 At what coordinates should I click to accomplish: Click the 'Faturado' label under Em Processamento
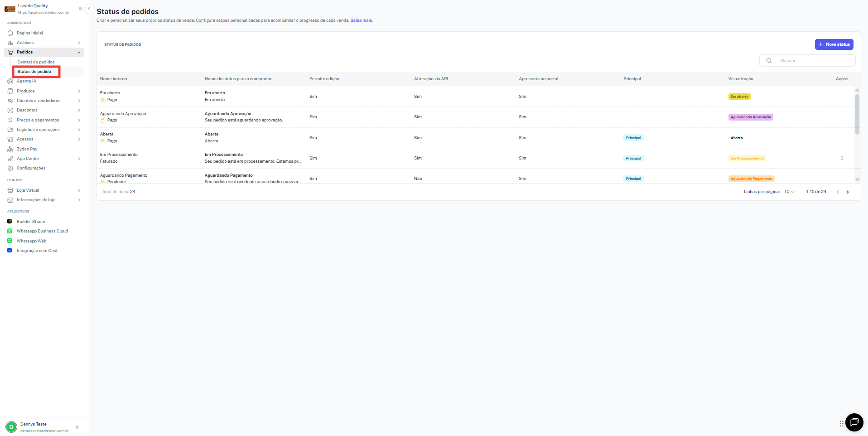109,161
